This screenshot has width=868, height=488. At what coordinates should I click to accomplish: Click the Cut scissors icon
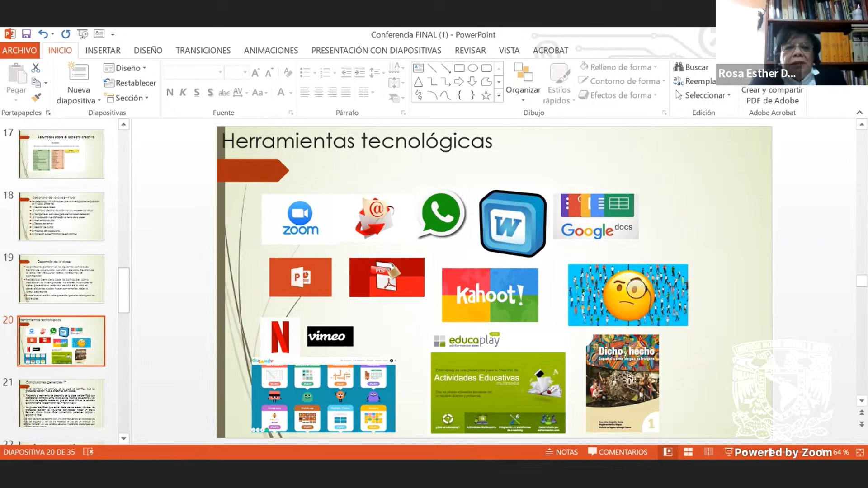[x=36, y=68]
